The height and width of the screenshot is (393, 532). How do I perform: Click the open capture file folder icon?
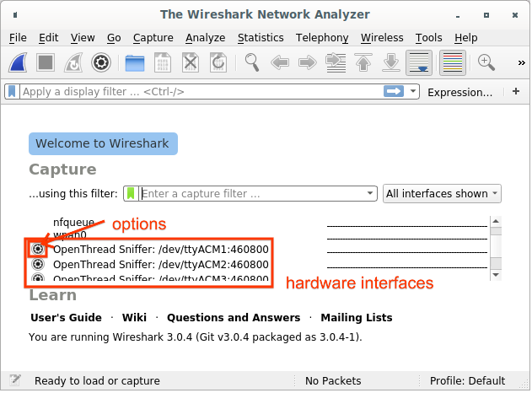pyautogui.click(x=135, y=62)
